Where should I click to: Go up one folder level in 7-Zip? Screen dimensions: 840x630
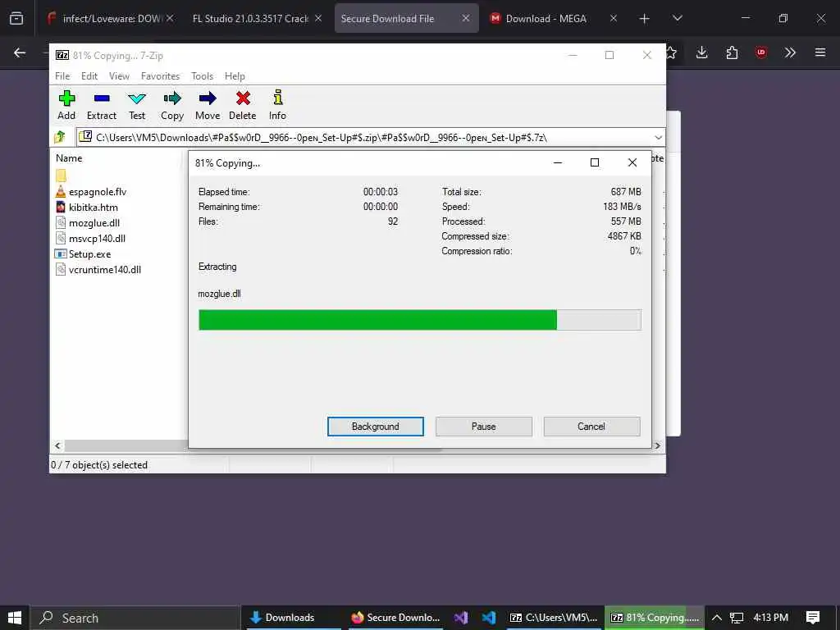(60, 137)
